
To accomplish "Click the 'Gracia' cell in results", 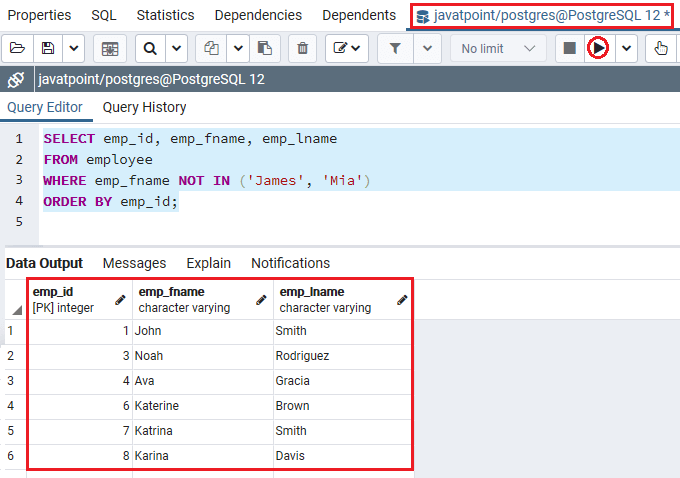I will pyautogui.click(x=343, y=381).
